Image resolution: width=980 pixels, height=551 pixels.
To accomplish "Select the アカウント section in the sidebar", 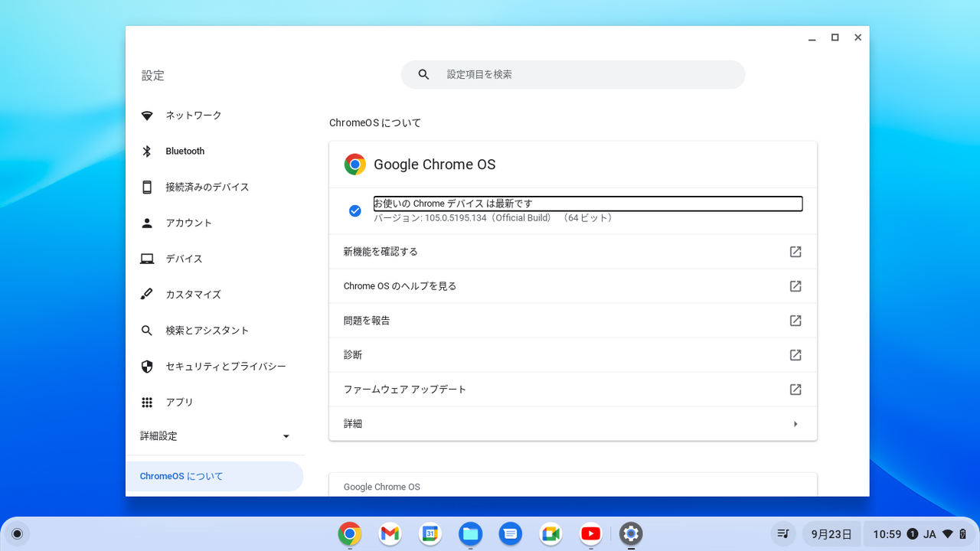I will point(188,223).
